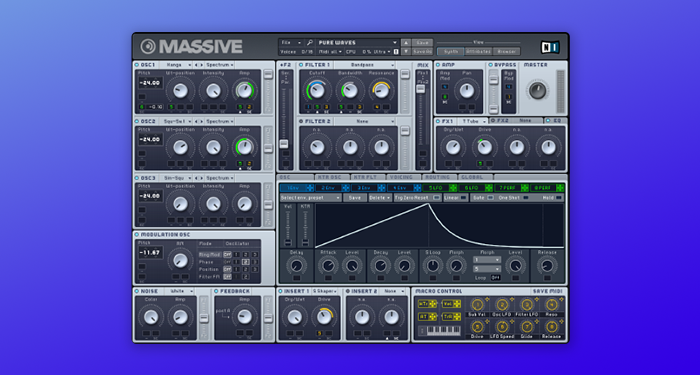Click the next preset down-arrow button
This screenshot has height=375, width=700.
click(405, 52)
